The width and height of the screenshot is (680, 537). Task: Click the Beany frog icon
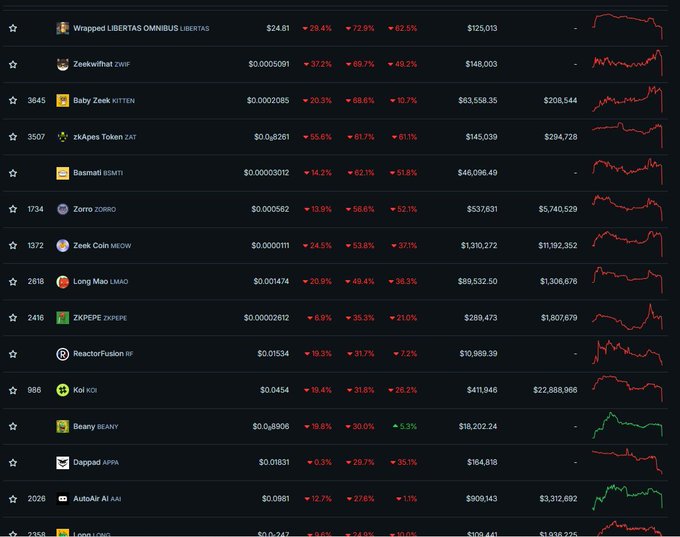(62, 426)
